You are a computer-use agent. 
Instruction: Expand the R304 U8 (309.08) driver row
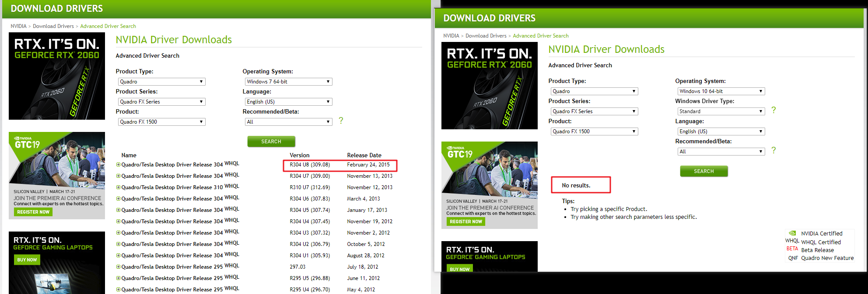pos(118,165)
